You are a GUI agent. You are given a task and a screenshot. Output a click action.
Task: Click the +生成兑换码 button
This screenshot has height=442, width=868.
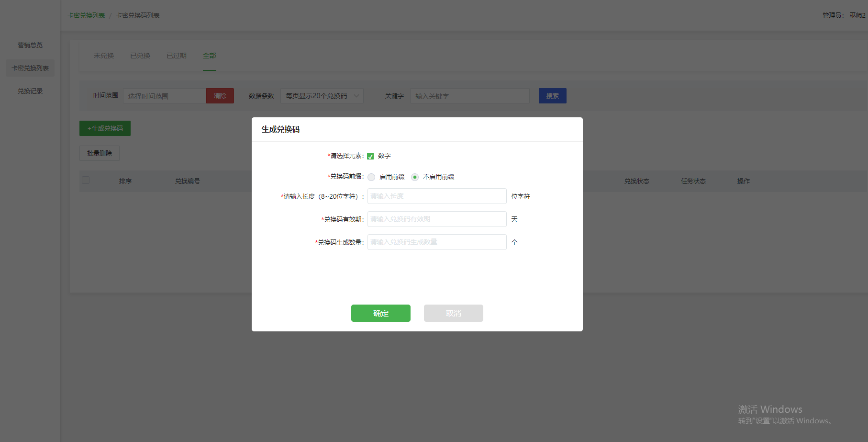(105, 128)
